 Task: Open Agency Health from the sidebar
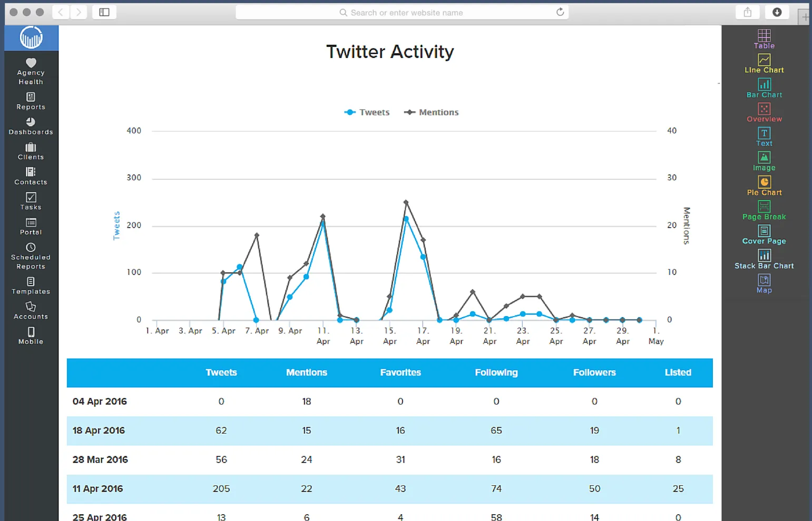(x=30, y=71)
